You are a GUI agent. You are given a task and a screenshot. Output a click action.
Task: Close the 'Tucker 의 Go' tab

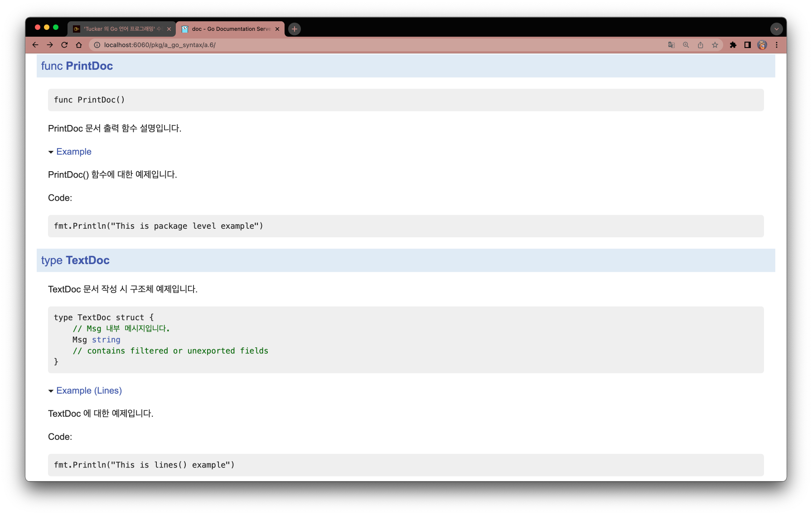(x=169, y=29)
